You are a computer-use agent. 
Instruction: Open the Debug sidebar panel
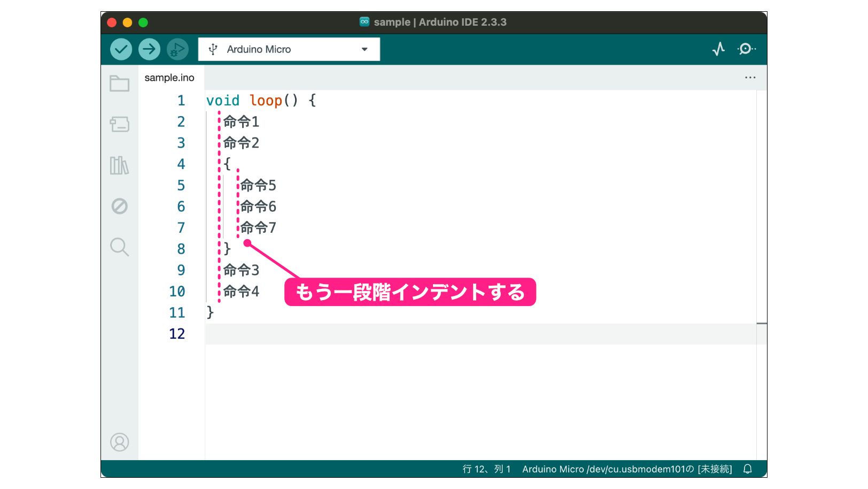(x=119, y=206)
